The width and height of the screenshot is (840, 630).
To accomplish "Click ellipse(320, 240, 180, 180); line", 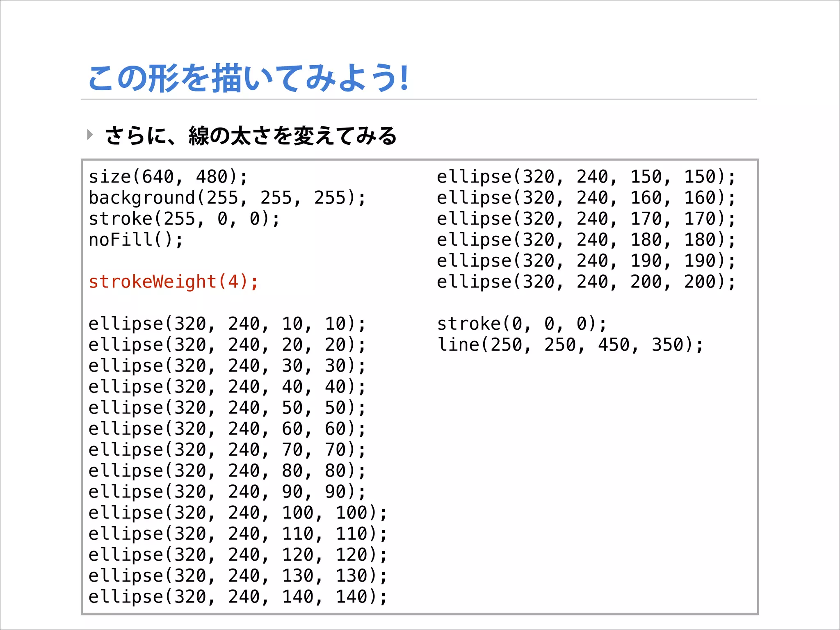I will point(586,240).
